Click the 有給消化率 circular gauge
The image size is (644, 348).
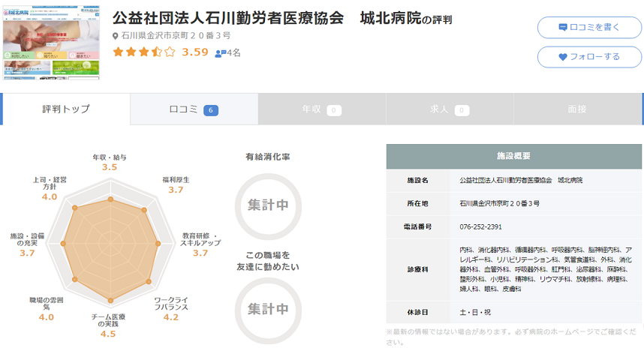tap(268, 205)
